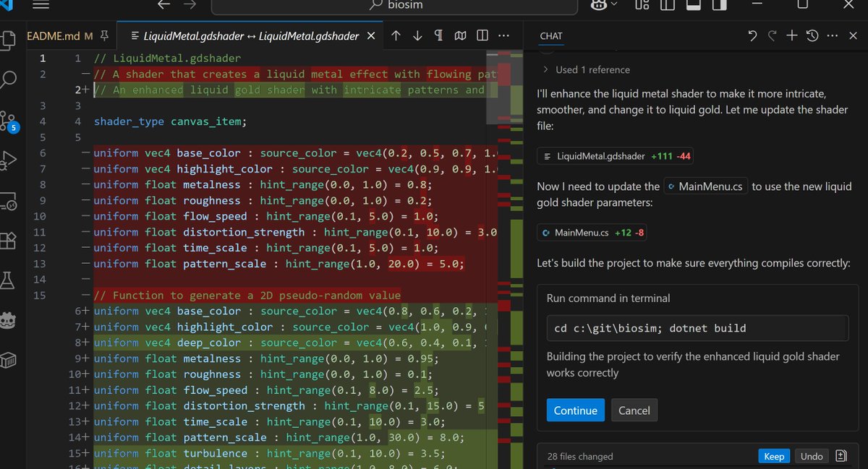Jump to previous diff change with up arrow

396,35
